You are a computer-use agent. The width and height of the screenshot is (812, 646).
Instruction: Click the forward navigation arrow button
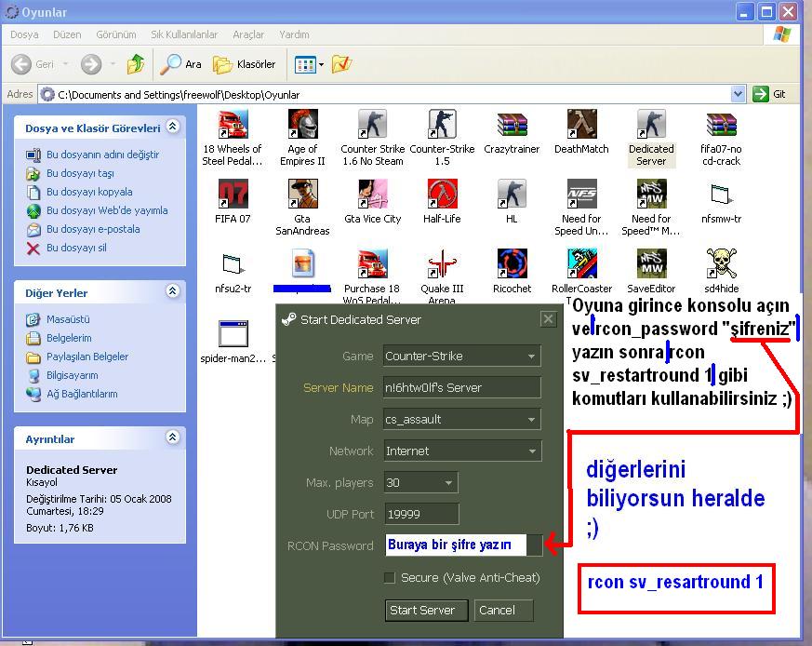click(x=91, y=64)
